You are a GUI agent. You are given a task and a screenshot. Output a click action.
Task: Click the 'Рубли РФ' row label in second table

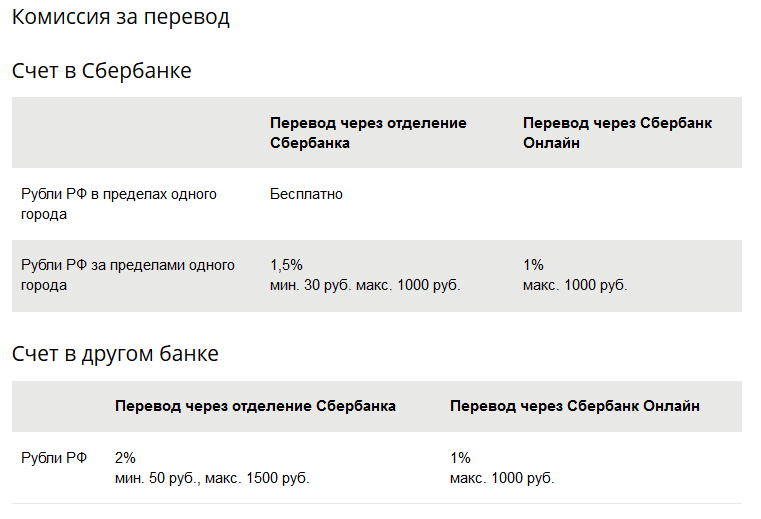pos(54,458)
